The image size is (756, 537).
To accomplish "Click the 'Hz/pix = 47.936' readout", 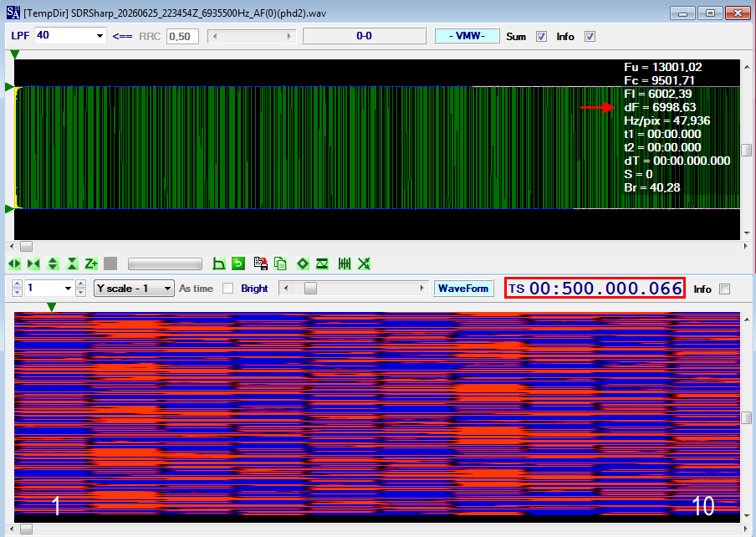I will [667, 120].
